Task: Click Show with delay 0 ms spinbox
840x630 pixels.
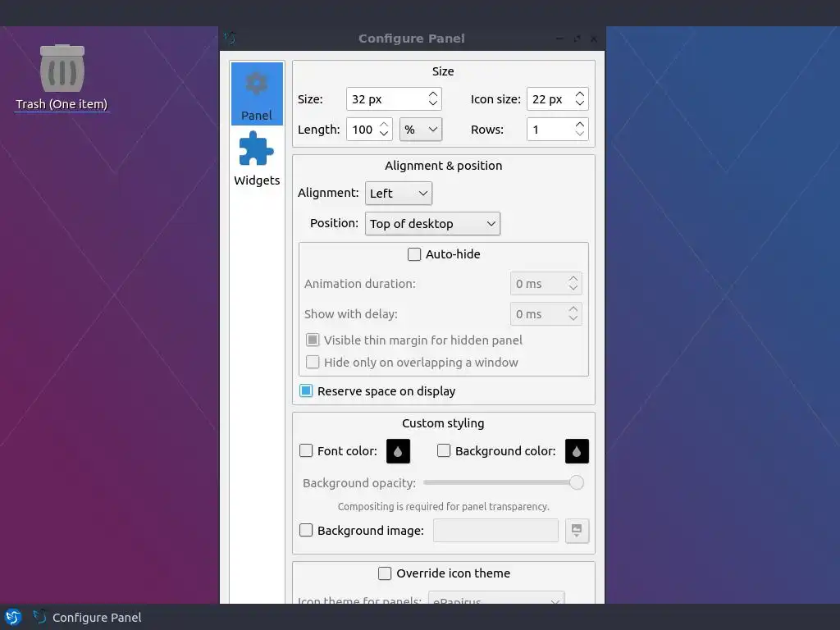Action: coord(546,314)
